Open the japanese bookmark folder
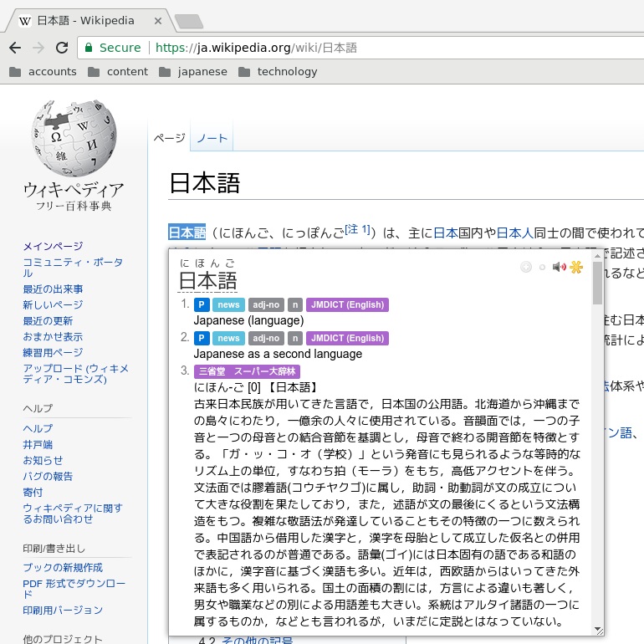644x644 pixels. point(193,72)
